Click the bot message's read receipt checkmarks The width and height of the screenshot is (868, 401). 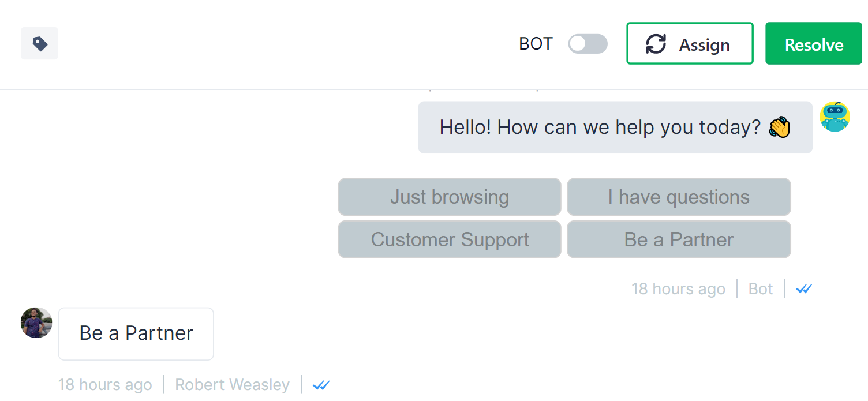point(804,288)
